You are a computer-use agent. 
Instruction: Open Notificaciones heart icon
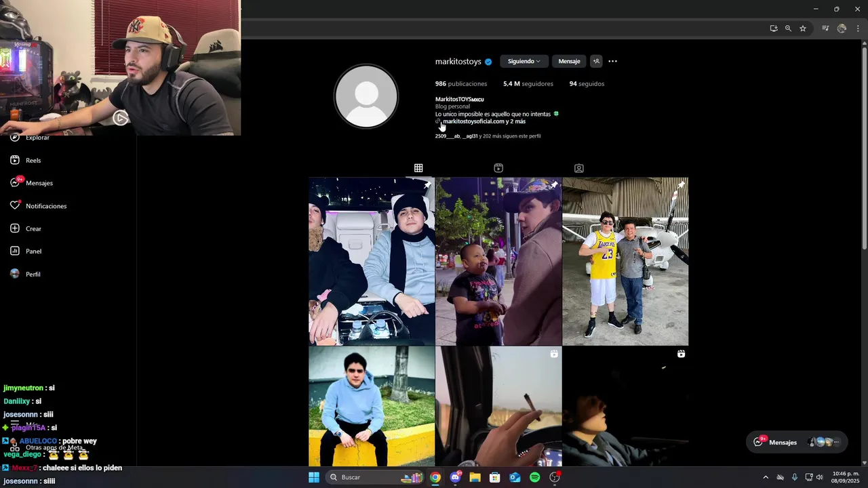(x=38, y=205)
